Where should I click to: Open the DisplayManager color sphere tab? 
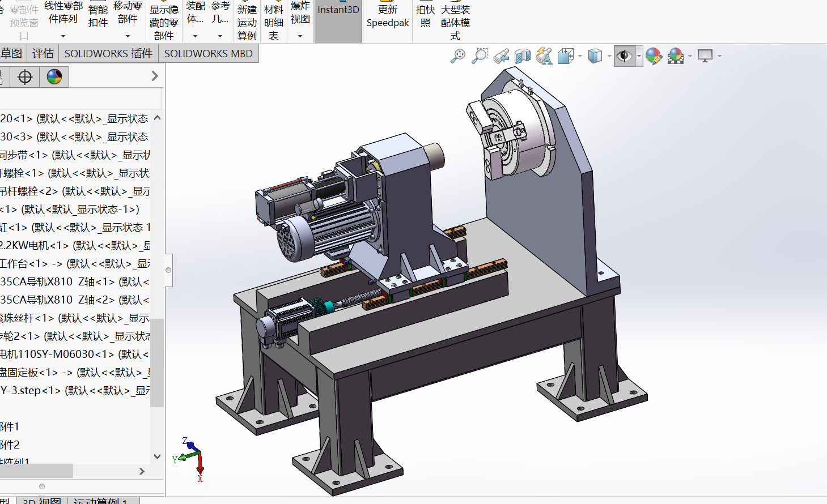54,77
